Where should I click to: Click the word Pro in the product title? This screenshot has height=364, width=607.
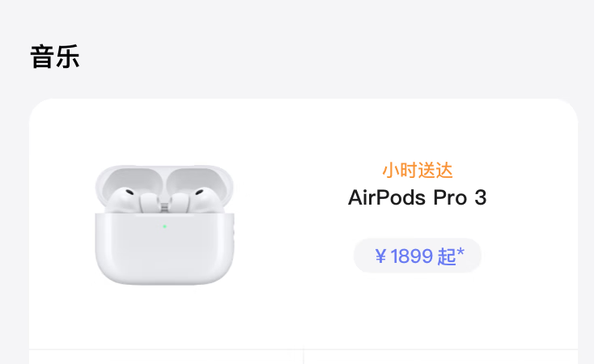click(x=444, y=197)
